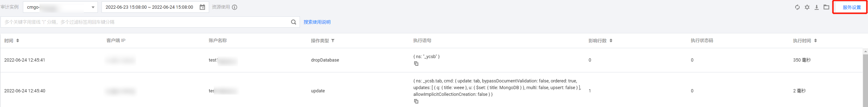This screenshot has height=107, width=868.
Task: Expand the audit instance dropdown
Action: point(93,7)
